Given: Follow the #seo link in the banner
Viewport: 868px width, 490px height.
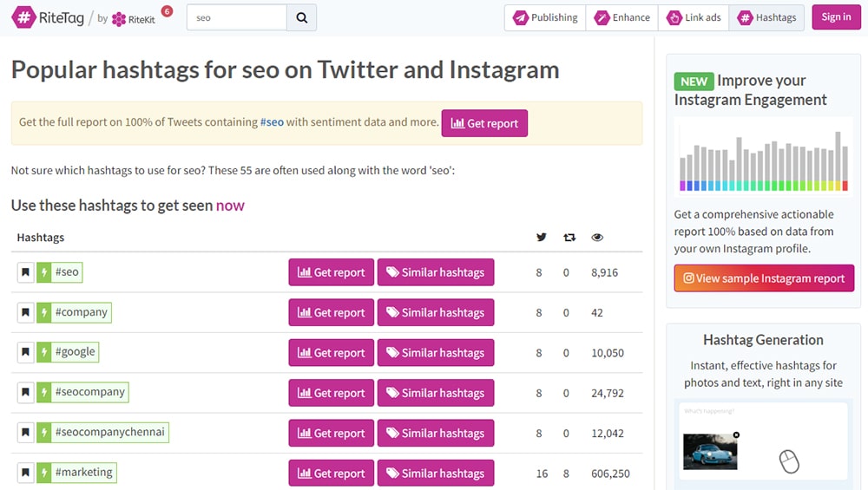Looking at the screenshot, I should [272, 122].
